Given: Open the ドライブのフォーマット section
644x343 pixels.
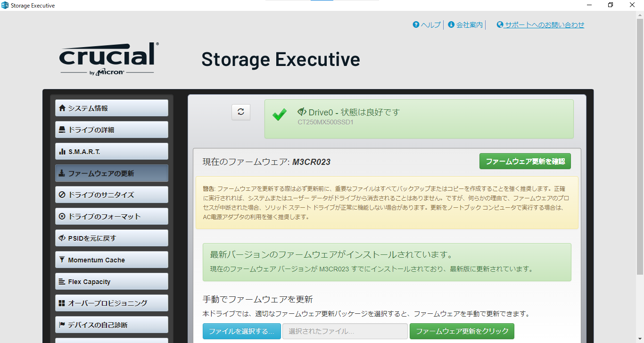Looking at the screenshot, I should (112, 216).
